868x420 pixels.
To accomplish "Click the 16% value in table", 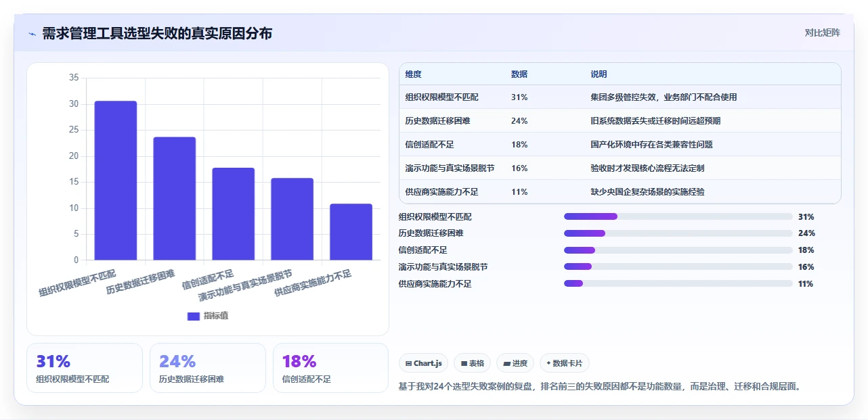I will [x=519, y=168].
